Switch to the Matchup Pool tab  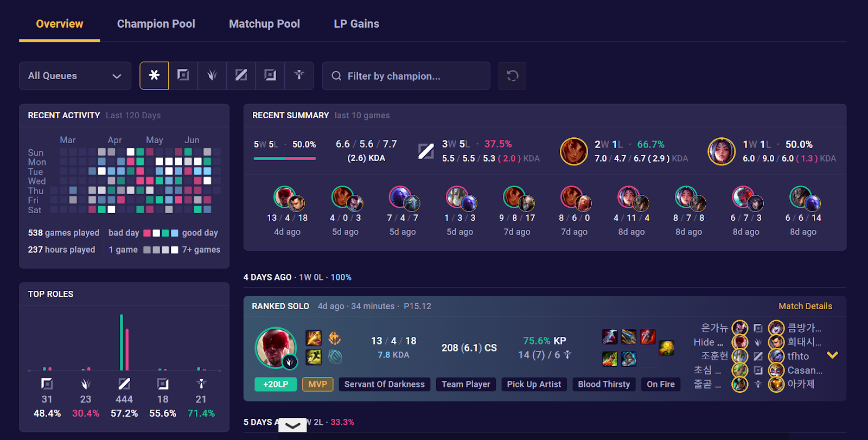coord(264,24)
